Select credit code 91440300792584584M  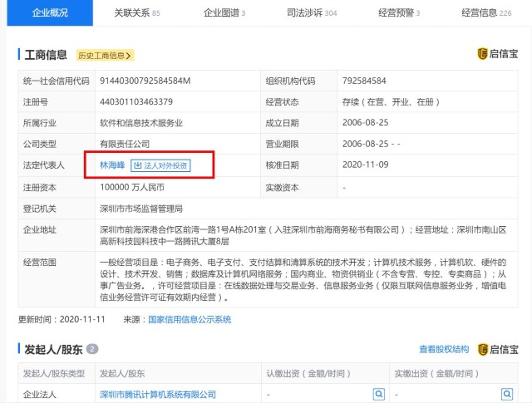(145, 81)
